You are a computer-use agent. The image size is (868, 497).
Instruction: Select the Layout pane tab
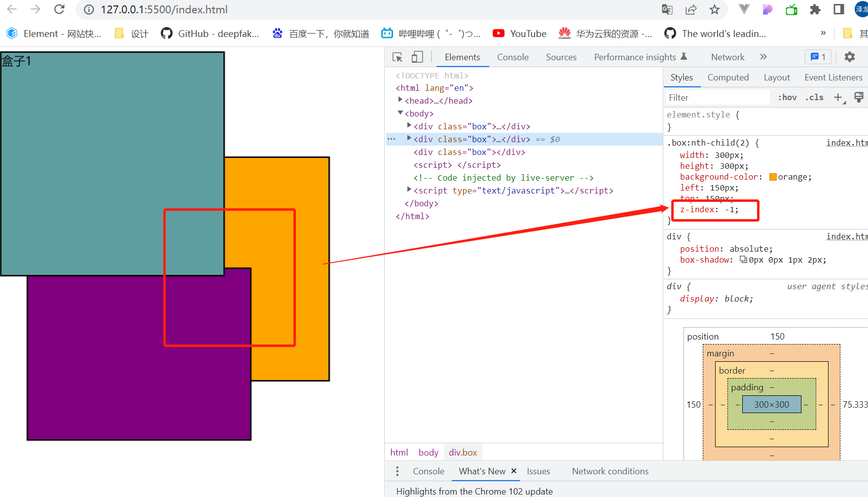pos(777,77)
